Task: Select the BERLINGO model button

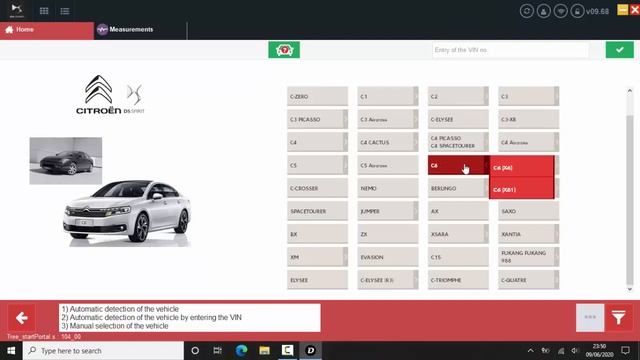Action: [458, 188]
